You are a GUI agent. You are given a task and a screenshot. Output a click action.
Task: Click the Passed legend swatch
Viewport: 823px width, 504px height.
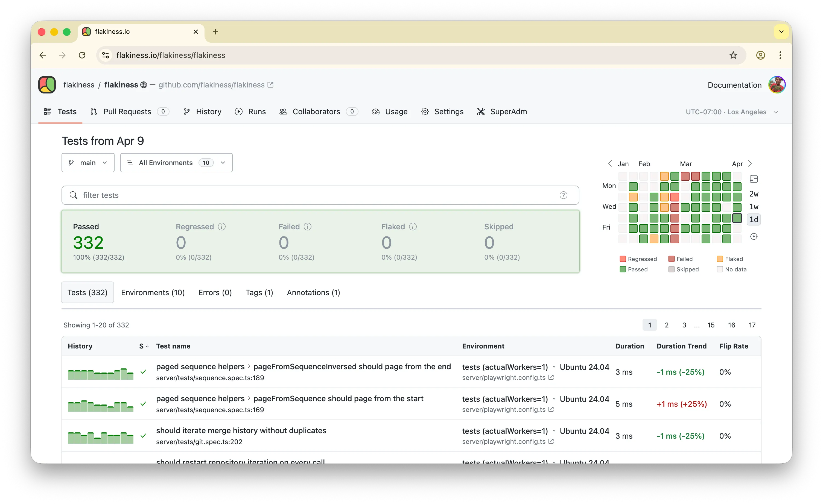(x=623, y=269)
